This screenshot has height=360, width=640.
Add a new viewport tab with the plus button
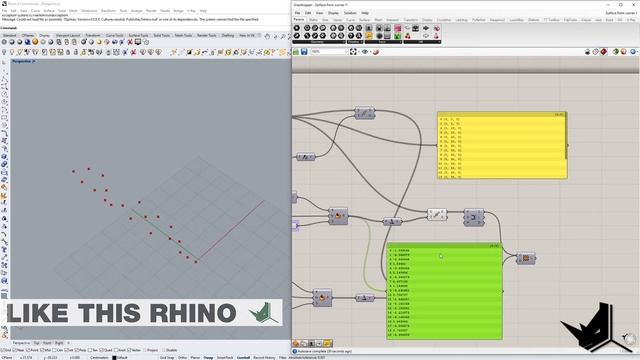tap(69, 343)
